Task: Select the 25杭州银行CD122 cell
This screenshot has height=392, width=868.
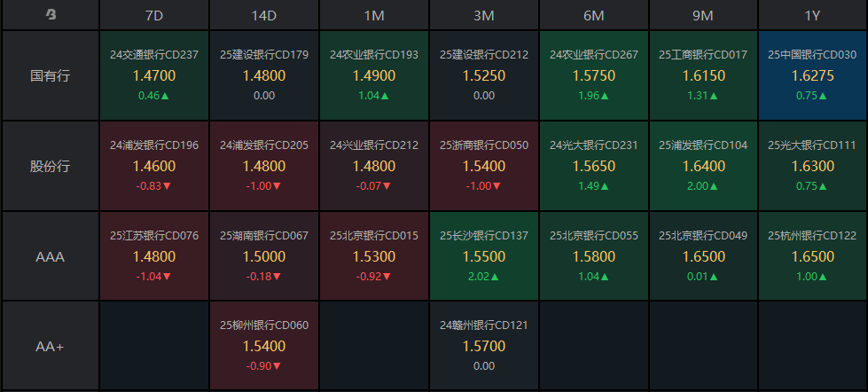Action: (812, 256)
